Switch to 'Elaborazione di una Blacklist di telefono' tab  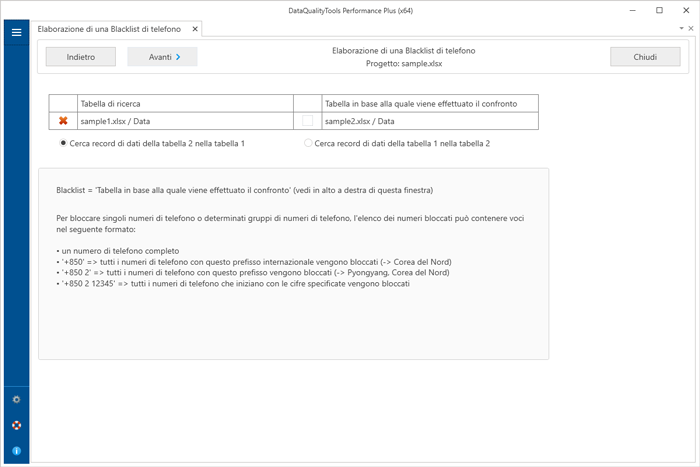coord(109,30)
